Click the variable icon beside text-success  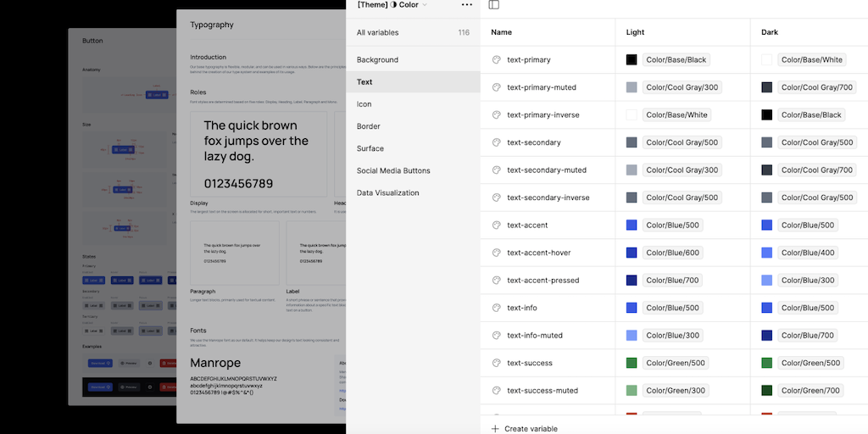pyautogui.click(x=497, y=363)
